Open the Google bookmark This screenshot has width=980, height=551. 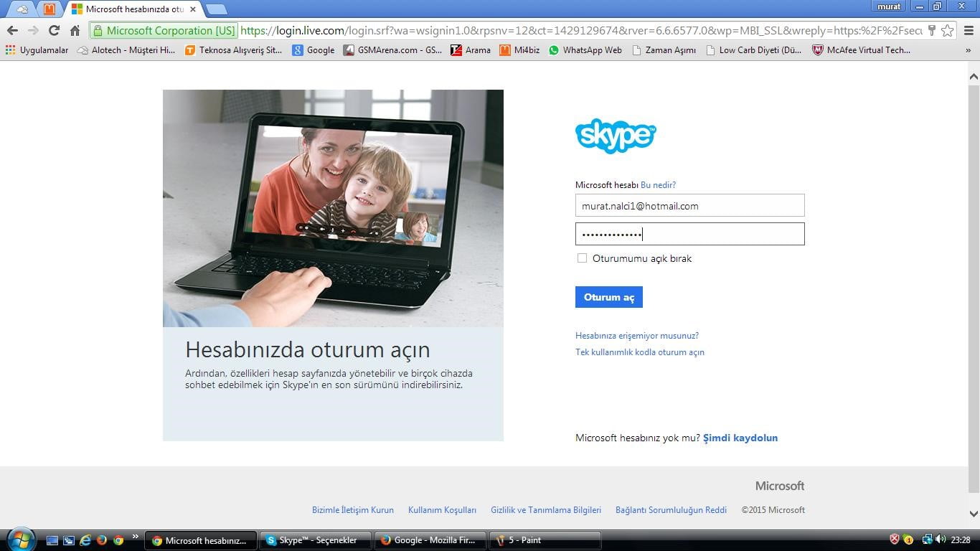point(314,50)
